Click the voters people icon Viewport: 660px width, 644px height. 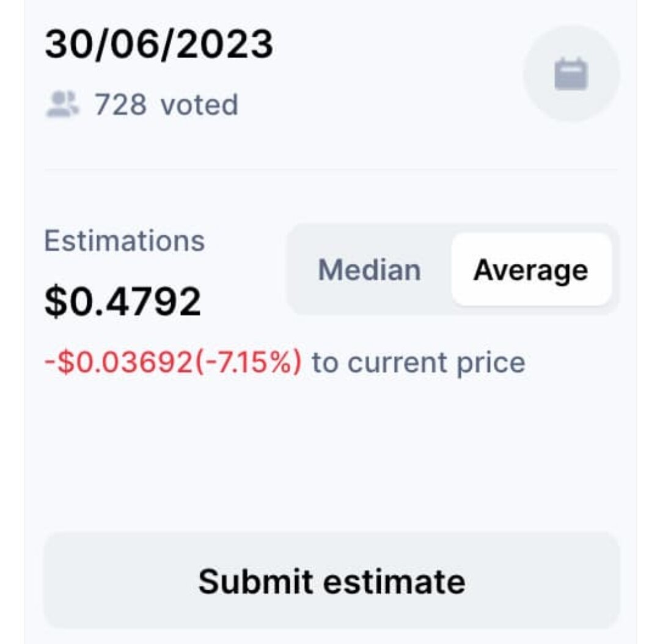click(62, 104)
